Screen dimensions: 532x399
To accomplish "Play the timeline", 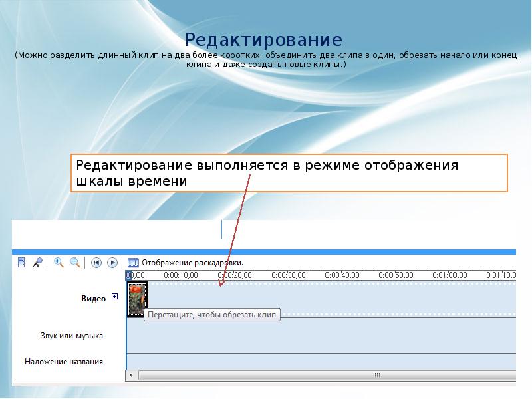I will coord(112,263).
